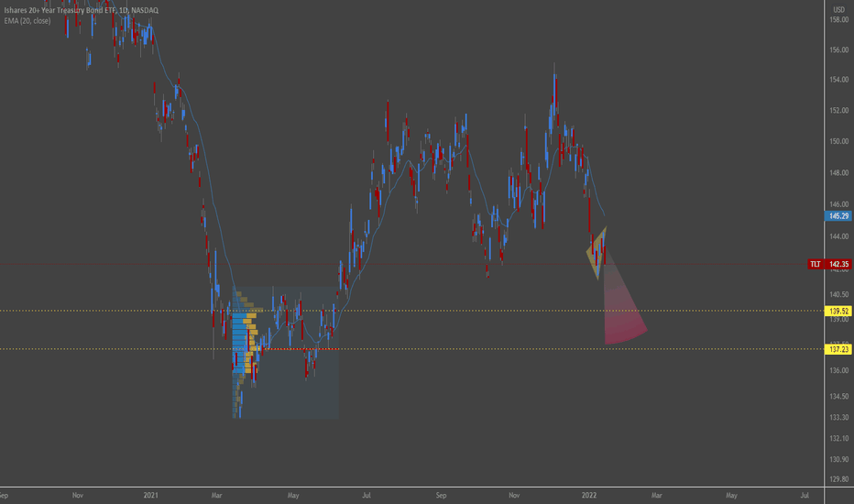Image resolution: width=854 pixels, height=504 pixels.
Task: Click the Ishares 20+ Year Treasury Bond ETF title
Action: pyautogui.click(x=82, y=10)
